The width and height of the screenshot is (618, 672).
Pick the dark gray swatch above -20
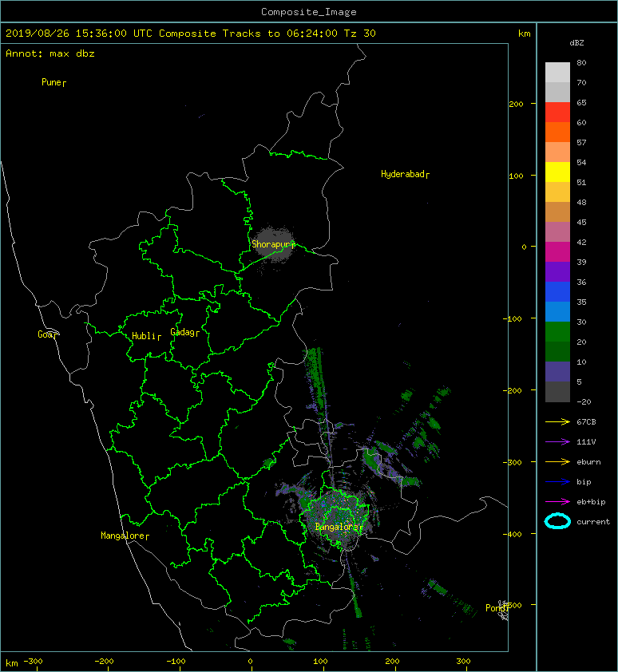point(557,391)
